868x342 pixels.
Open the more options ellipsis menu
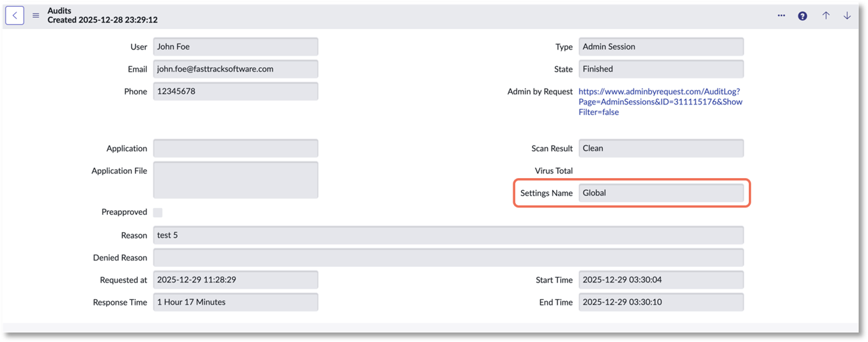coord(781,15)
